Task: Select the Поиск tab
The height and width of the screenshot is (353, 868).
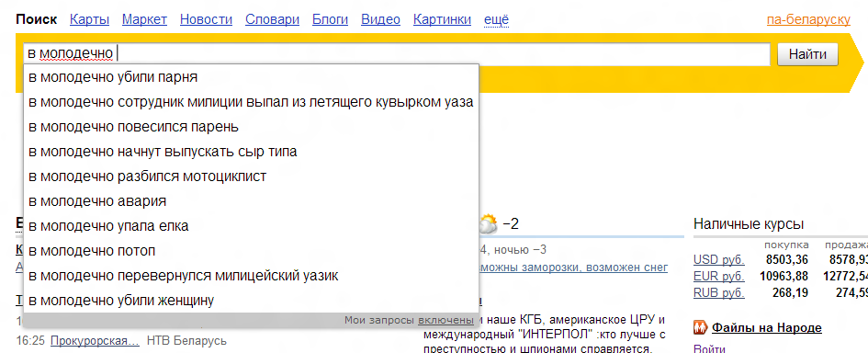Action: click(x=37, y=20)
